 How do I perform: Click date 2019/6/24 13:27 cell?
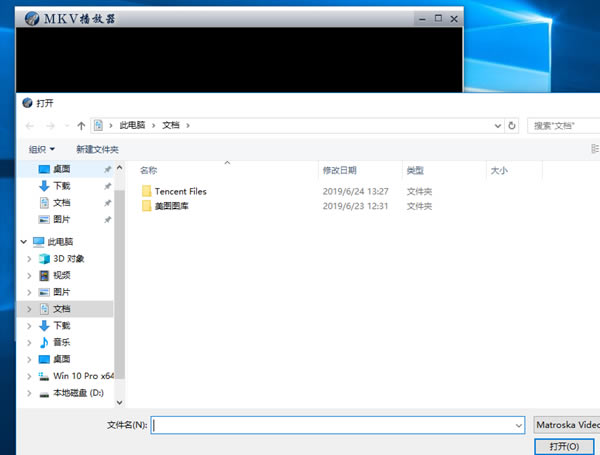355,191
